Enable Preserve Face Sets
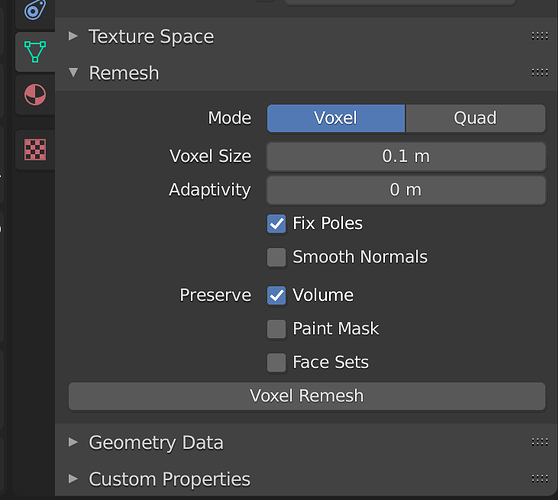 [x=277, y=362]
